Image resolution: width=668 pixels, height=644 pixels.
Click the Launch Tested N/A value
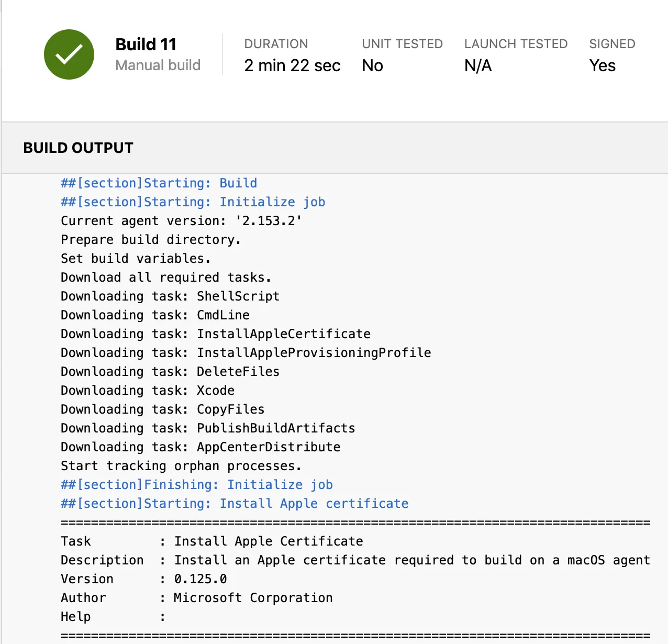click(x=477, y=65)
